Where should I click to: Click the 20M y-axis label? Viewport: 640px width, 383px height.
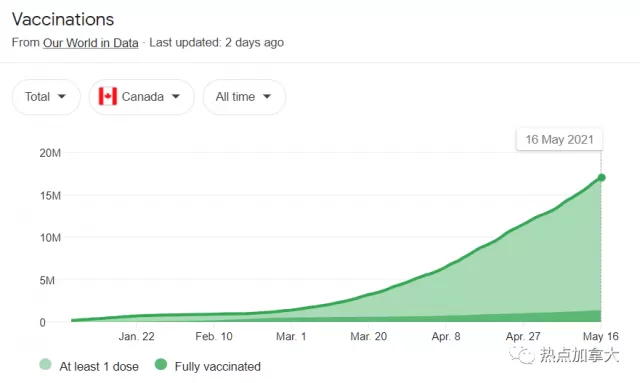[x=50, y=153]
